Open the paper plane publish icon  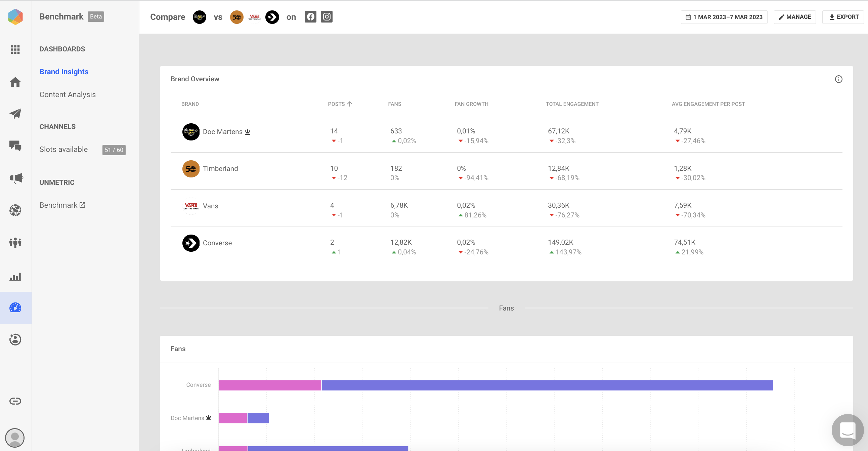15,114
